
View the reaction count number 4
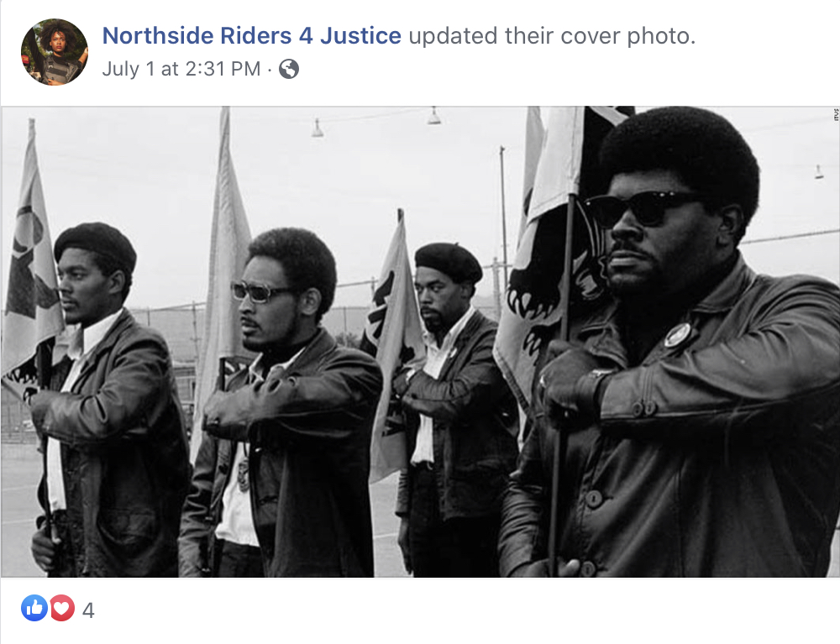click(88, 610)
